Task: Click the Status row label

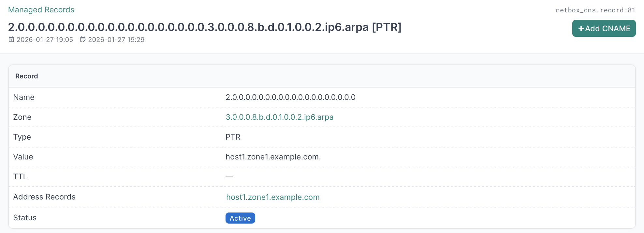Action: click(25, 218)
